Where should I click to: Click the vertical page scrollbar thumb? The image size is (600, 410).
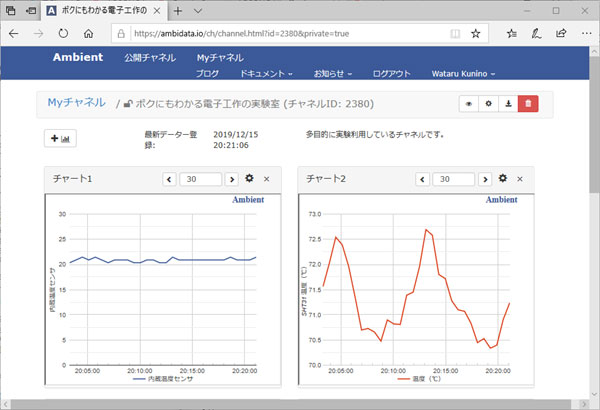[x=595, y=124]
